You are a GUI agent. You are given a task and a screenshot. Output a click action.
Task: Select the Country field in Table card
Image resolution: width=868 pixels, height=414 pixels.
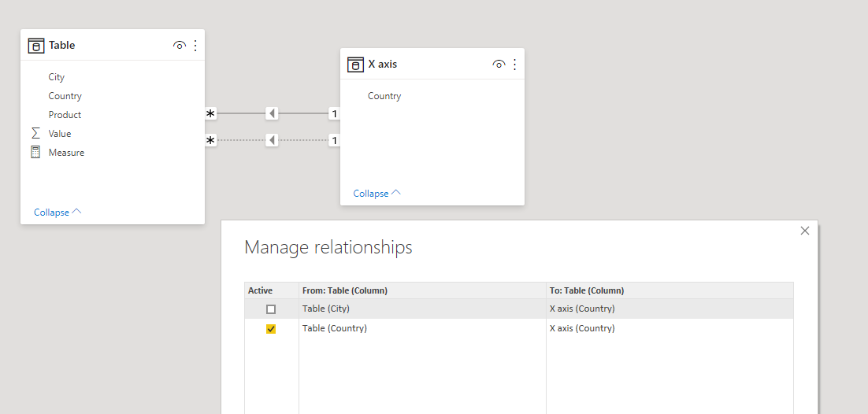click(65, 96)
